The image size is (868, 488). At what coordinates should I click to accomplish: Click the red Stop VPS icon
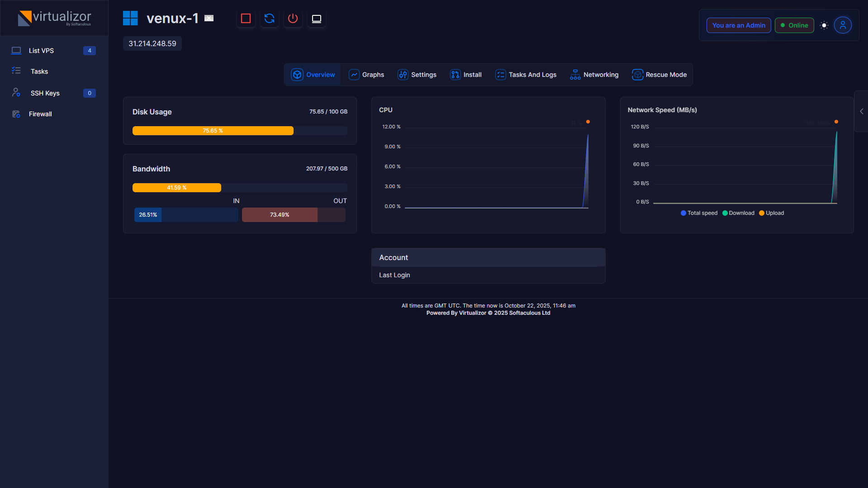[246, 19]
